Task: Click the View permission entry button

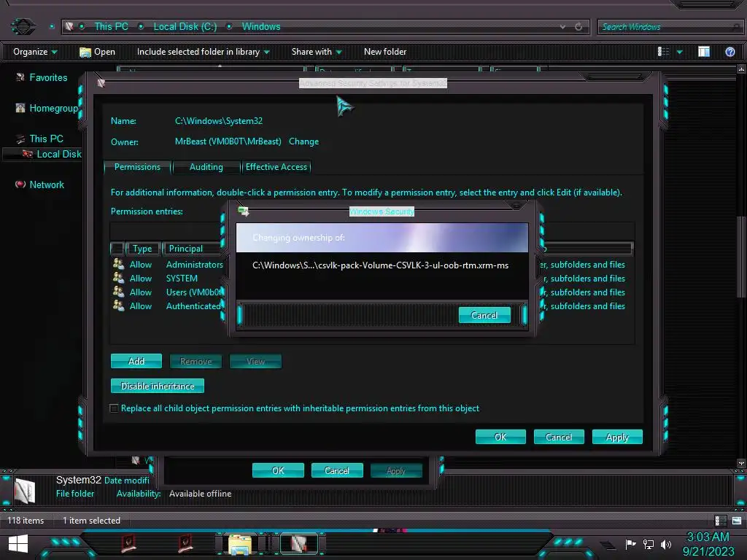Action: click(255, 361)
